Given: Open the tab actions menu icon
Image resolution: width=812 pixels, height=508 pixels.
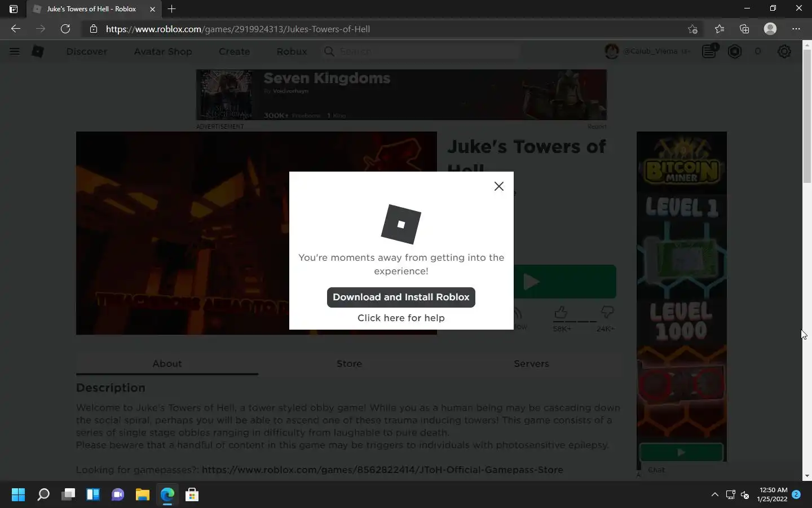Looking at the screenshot, I should (14, 9).
